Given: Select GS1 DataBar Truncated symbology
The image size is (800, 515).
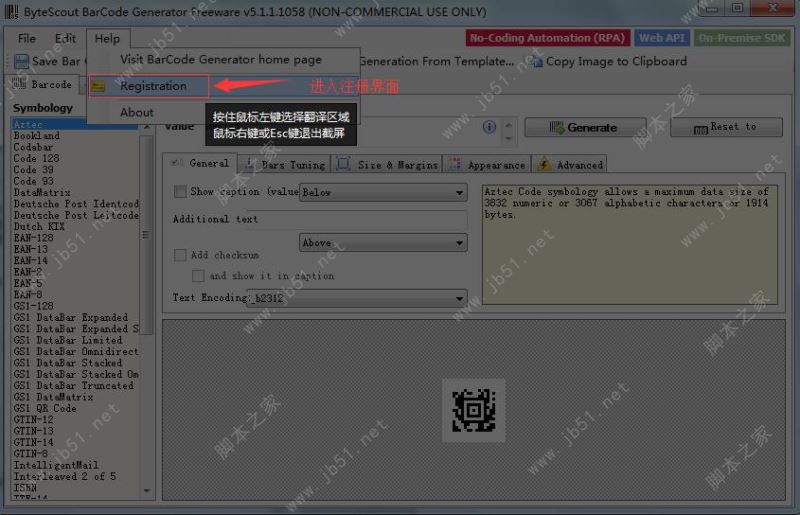Looking at the screenshot, I should [73, 385].
